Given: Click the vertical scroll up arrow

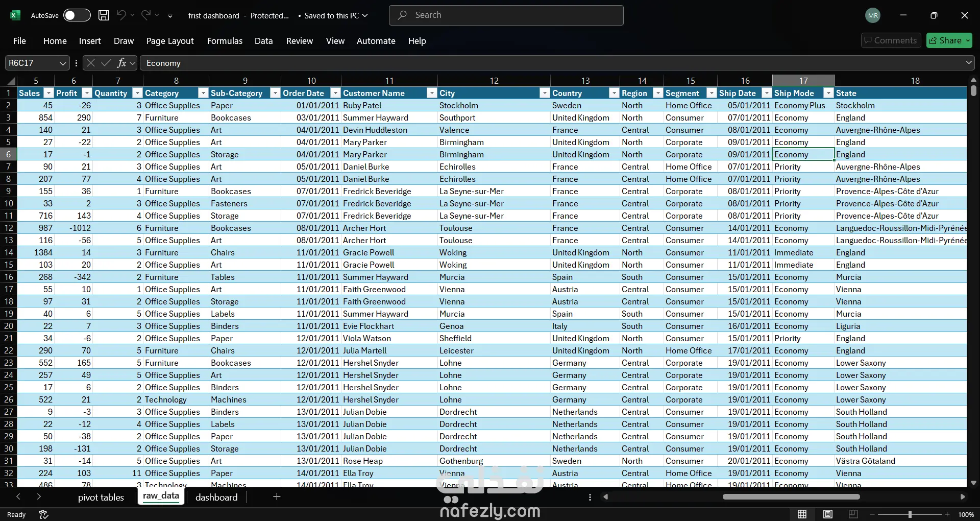Looking at the screenshot, I should coord(973,80).
